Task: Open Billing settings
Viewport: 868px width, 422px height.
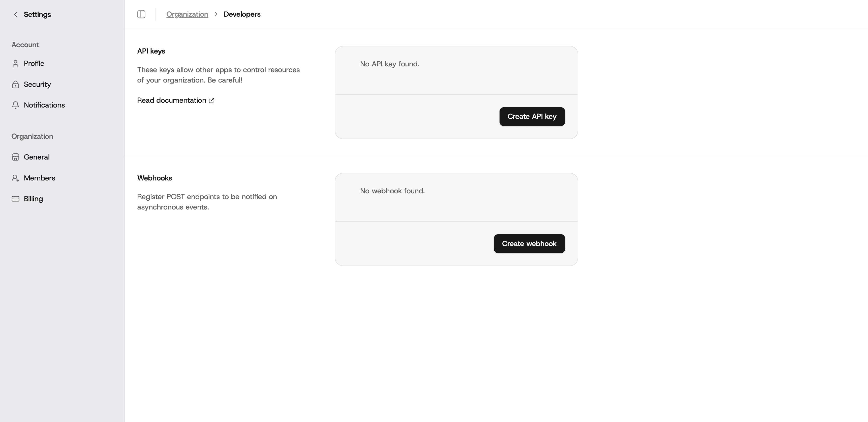Action: 33,199
